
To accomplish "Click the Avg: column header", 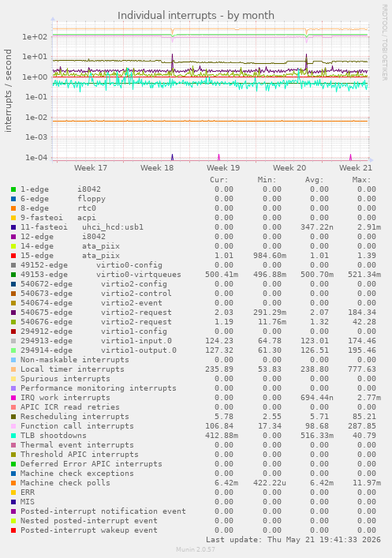I will [x=315, y=180].
